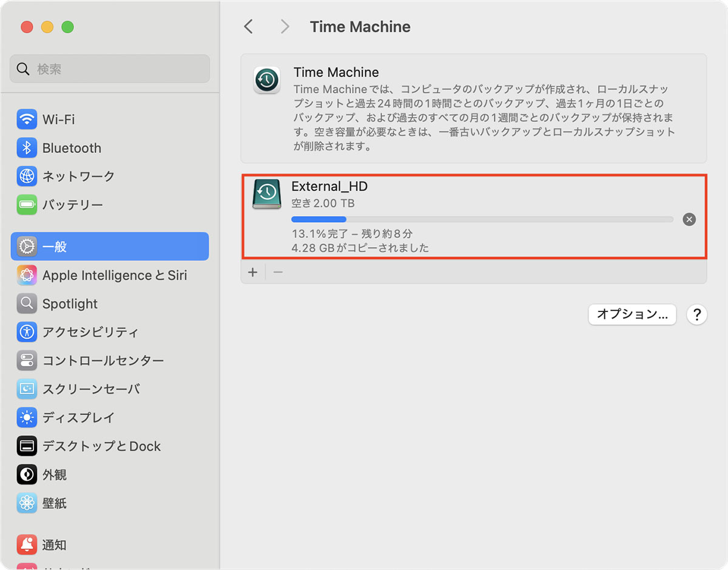Select the Bluetooth icon in sidebar
Viewport: 728px width, 570px height.
(x=27, y=148)
